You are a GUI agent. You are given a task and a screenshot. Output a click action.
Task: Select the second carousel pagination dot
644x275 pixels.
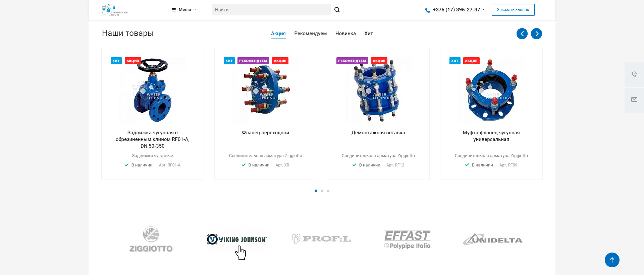322,191
